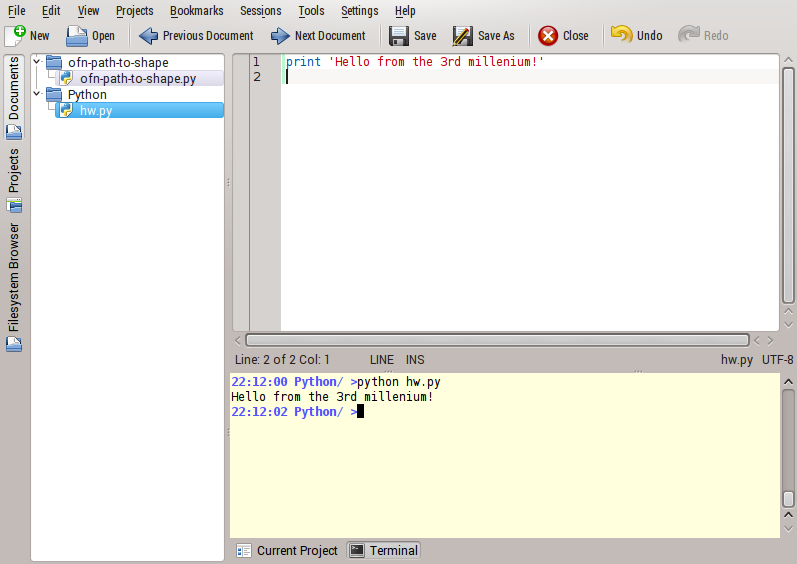This screenshot has height=564, width=797.
Task: Toggle the Terminal bottom tab
Action: (384, 551)
